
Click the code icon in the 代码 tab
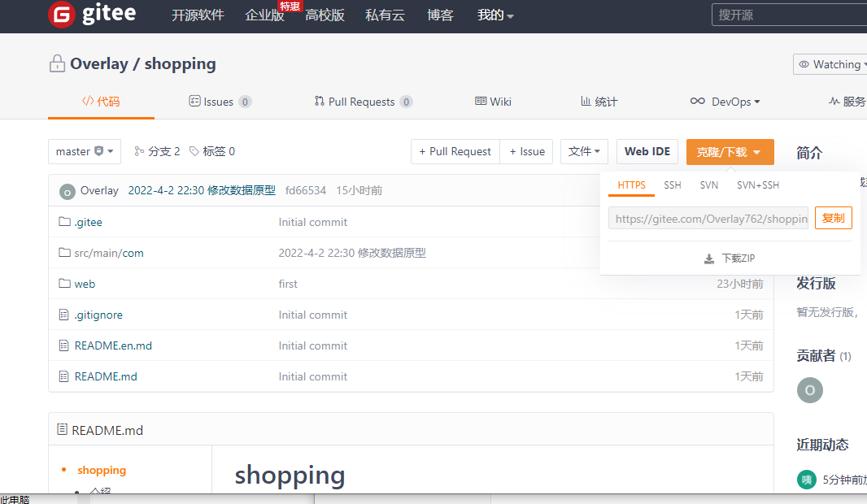point(87,101)
